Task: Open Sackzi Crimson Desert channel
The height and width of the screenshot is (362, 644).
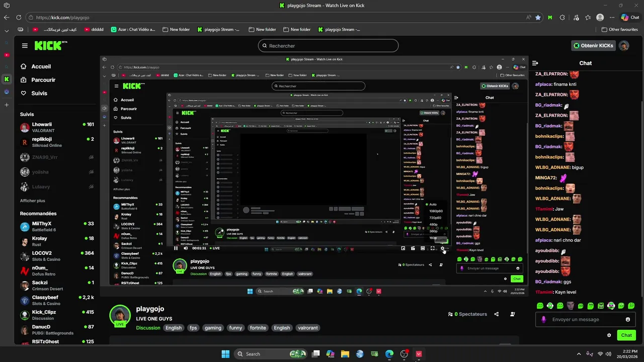Action: click(x=57, y=286)
